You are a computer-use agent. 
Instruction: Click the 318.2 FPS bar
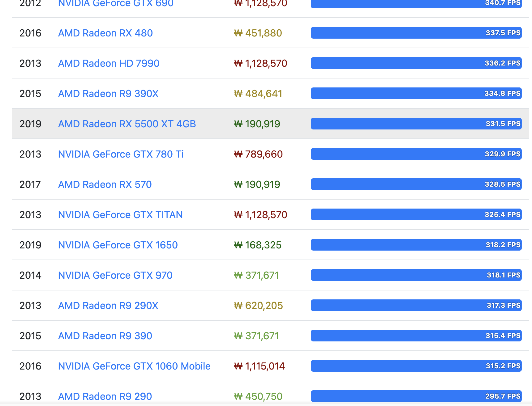pyautogui.click(x=416, y=245)
